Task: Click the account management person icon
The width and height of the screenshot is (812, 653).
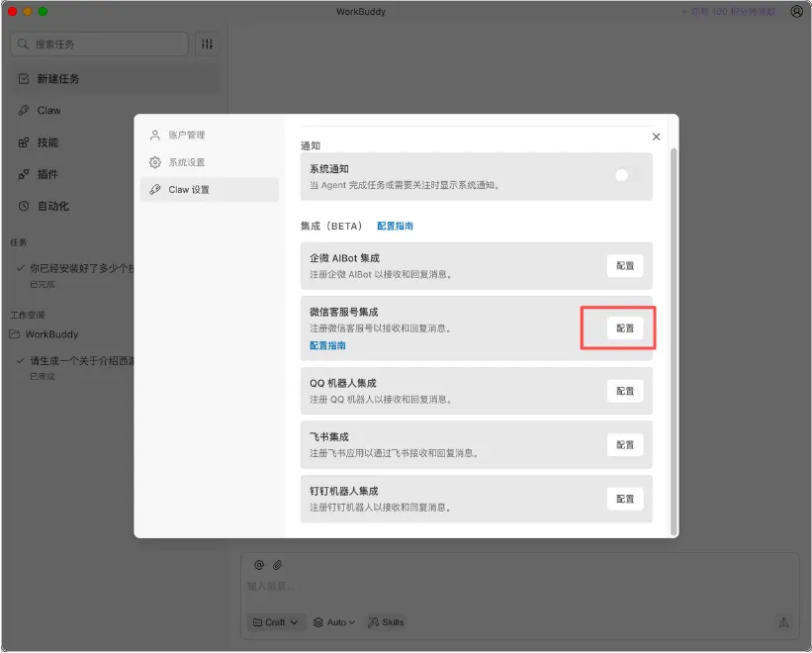Action: point(155,136)
